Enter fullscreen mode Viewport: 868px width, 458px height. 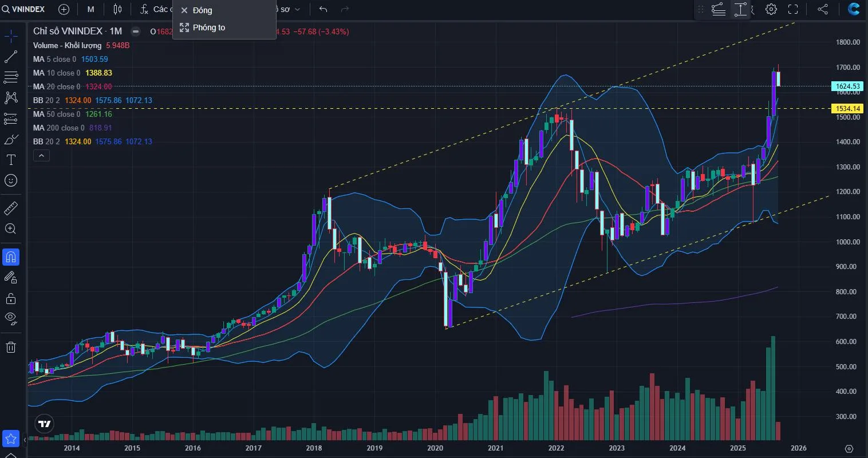(793, 9)
